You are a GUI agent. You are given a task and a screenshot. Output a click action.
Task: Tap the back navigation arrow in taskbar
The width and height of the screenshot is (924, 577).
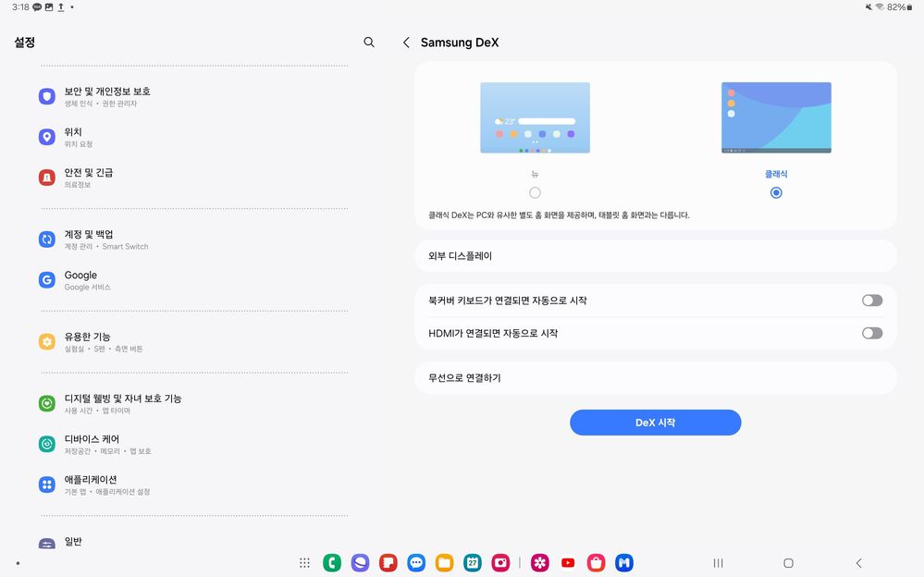[x=858, y=563]
